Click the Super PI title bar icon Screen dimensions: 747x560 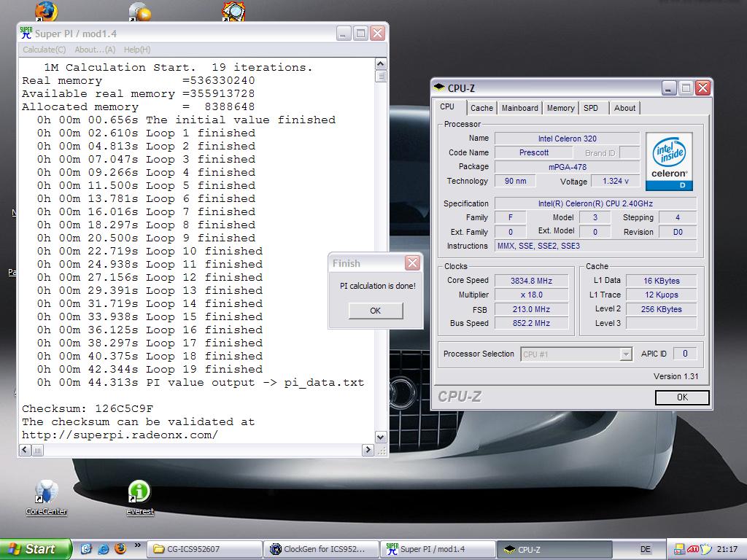[26, 34]
